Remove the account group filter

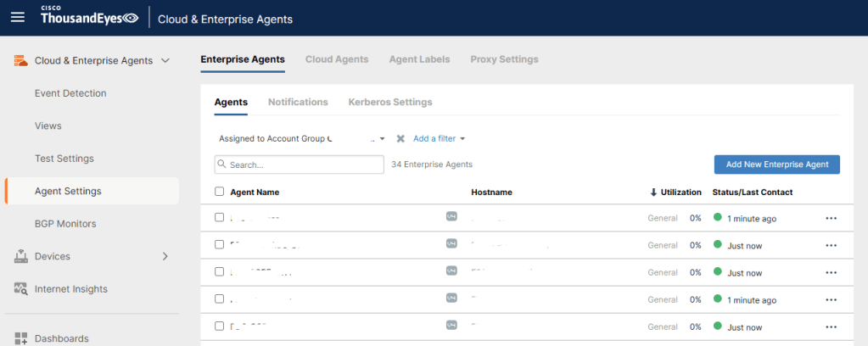[x=400, y=138]
